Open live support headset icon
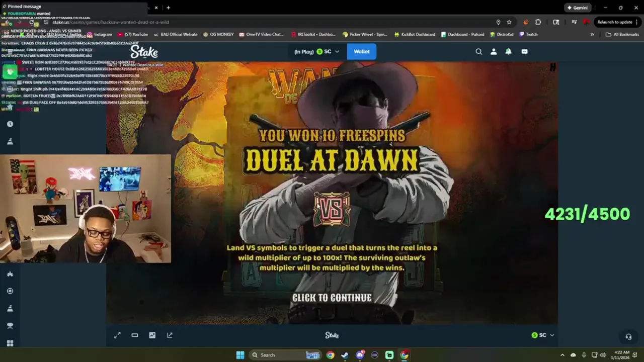Screen dimensions: 644x362 (628, 336)
